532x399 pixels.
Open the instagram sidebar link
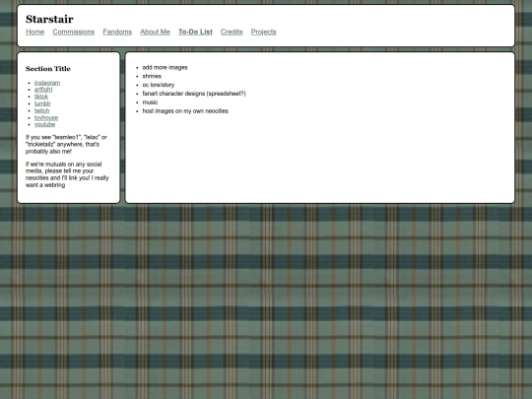pos(47,83)
